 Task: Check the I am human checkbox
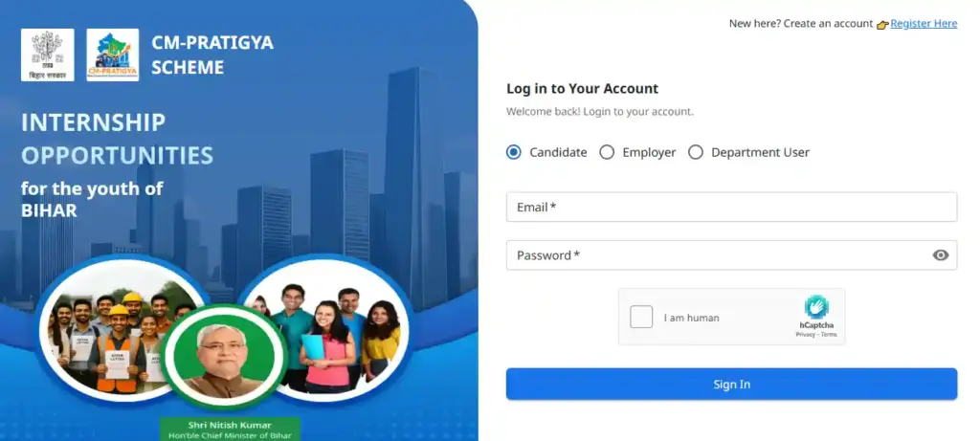coord(641,317)
